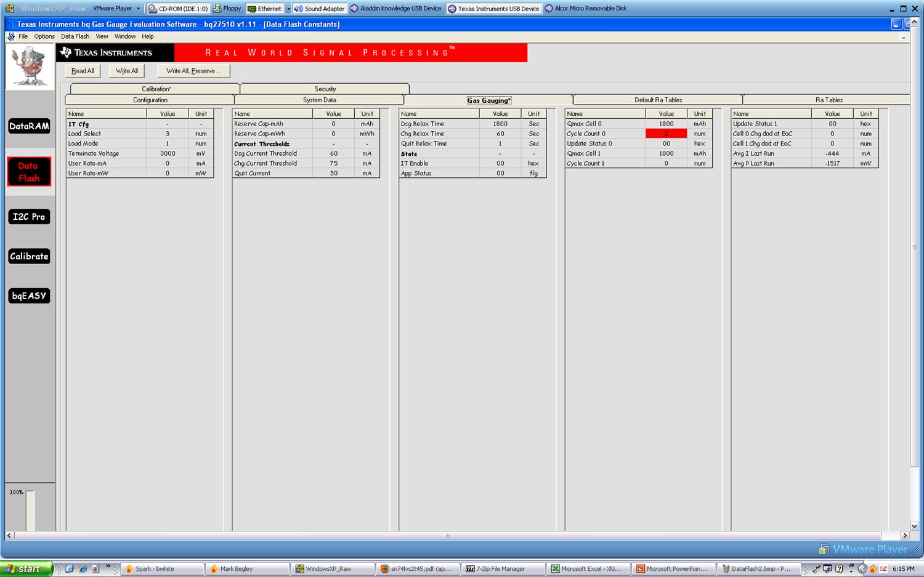
Task: Click the Write All button
Action: coord(127,71)
